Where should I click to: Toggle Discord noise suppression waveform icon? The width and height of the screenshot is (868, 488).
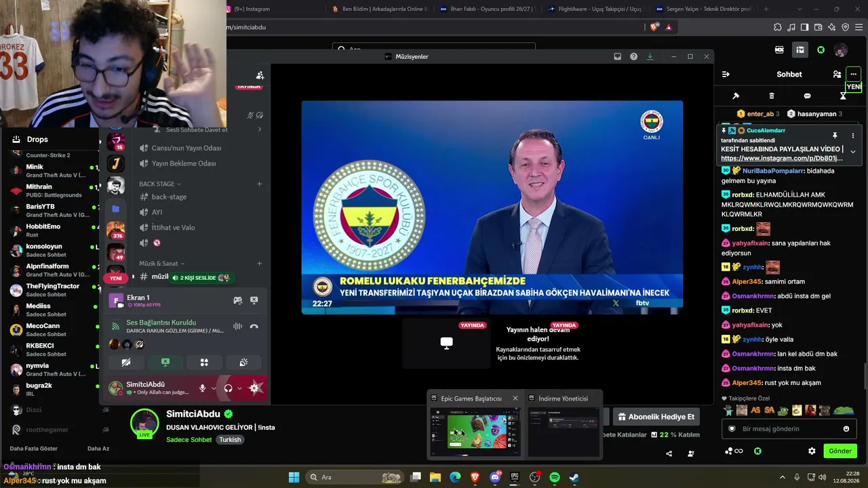pyautogui.click(x=237, y=327)
